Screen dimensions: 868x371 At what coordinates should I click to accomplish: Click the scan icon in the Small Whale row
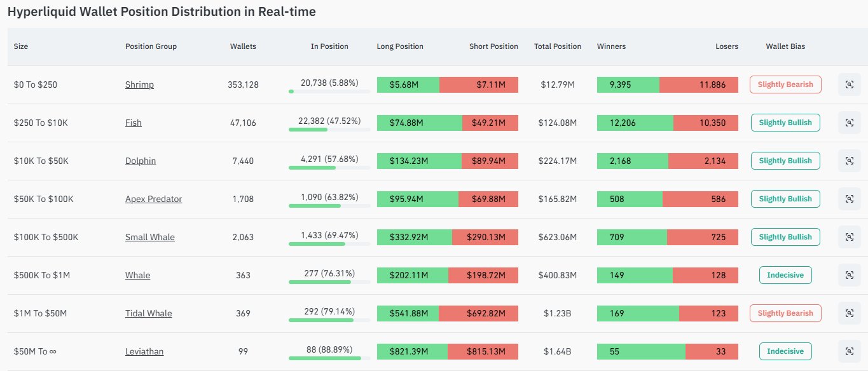click(x=849, y=237)
